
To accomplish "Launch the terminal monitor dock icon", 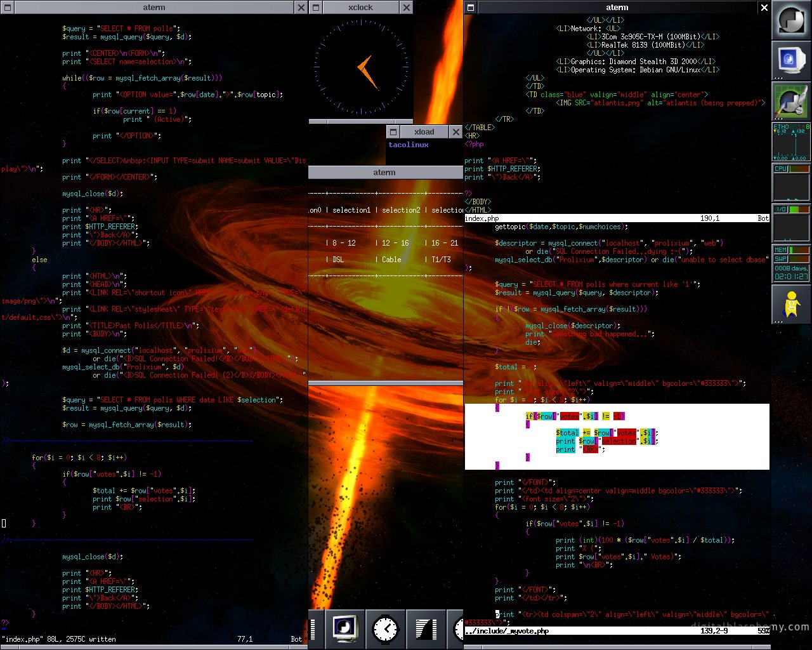I will pyautogui.click(x=791, y=61).
